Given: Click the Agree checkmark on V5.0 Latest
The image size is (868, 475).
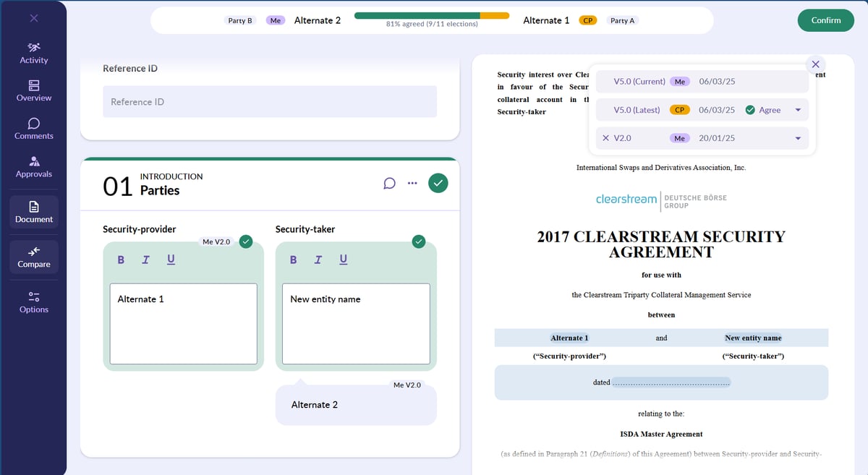Looking at the screenshot, I should [x=750, y=110].
